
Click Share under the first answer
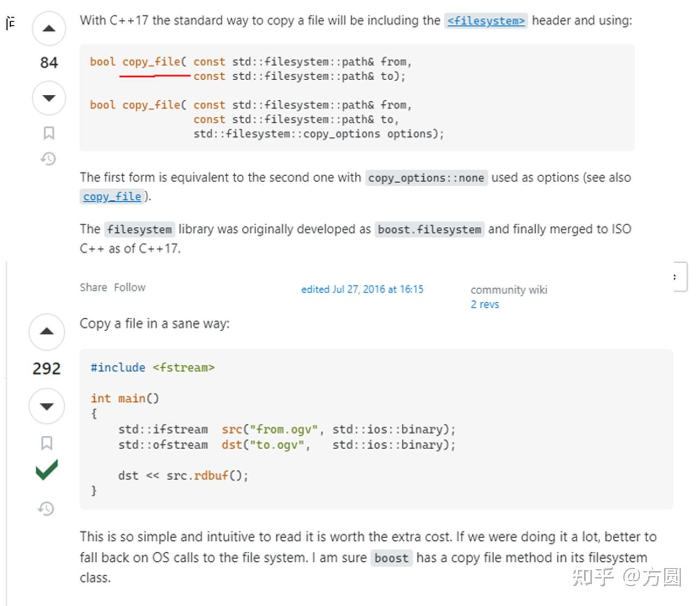tap(93, 287)
